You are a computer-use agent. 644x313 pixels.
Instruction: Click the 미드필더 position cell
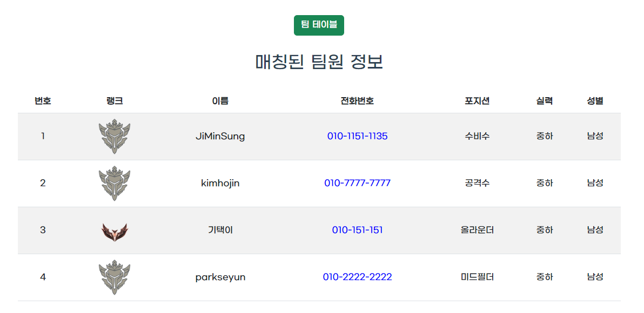477,277
